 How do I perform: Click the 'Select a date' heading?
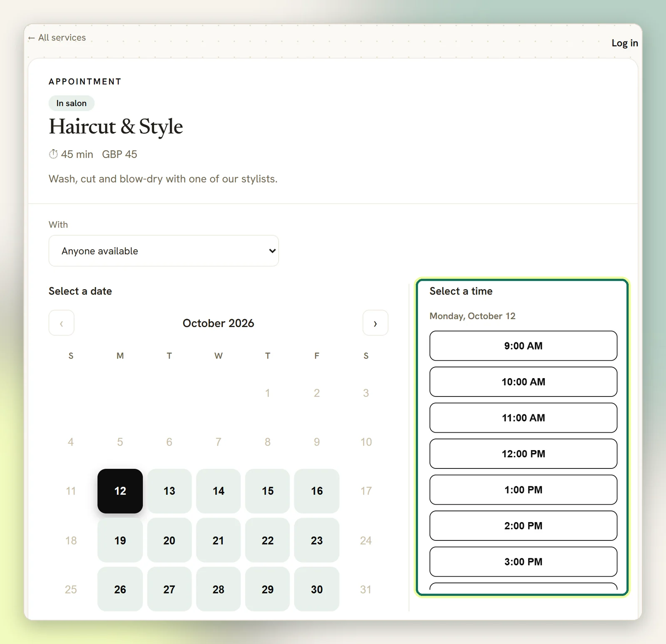[80, 291]
